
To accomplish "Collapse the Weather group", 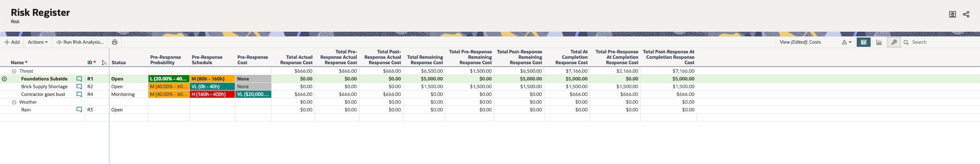I will (14, 102).
